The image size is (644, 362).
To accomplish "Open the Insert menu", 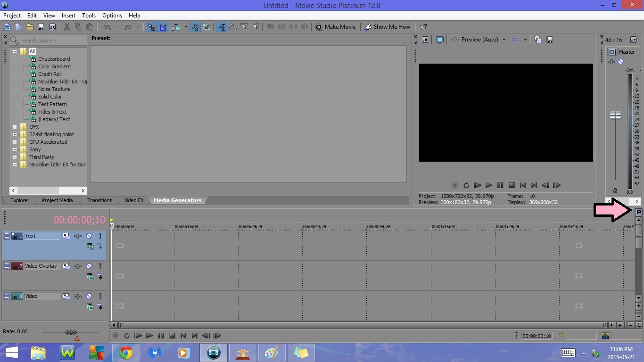I will pyautogui.click(x=68, y=16).
